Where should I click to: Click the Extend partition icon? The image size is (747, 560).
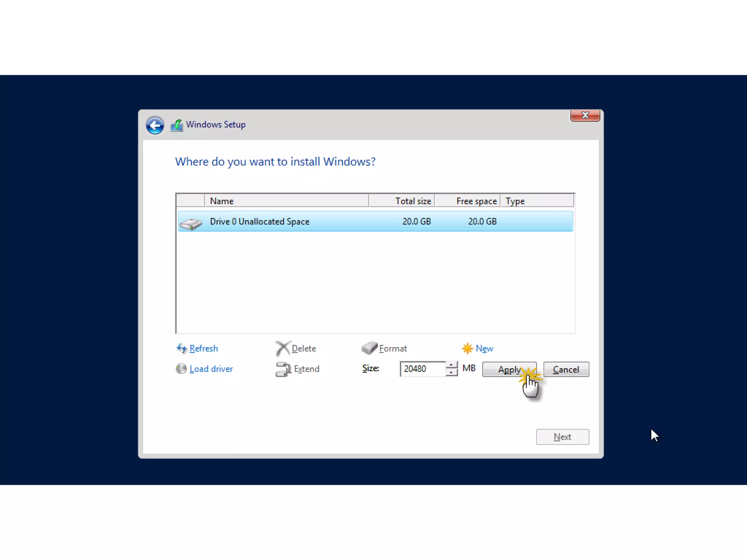point(283,369)
